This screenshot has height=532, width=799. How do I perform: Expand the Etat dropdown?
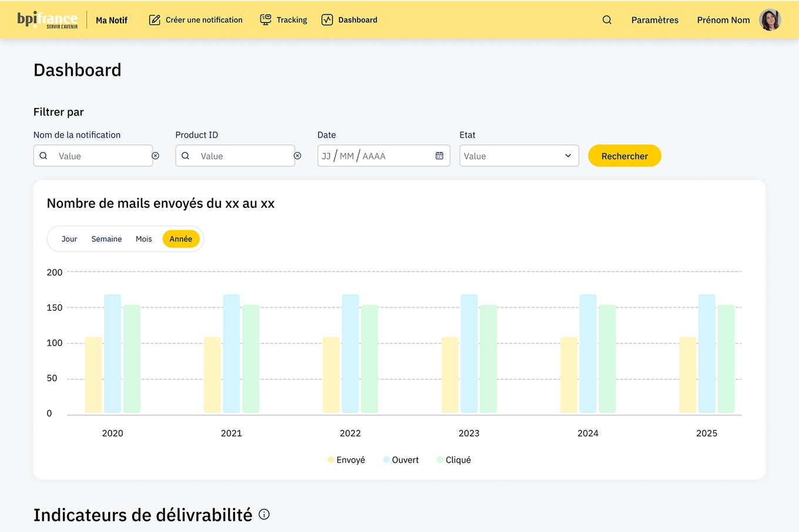(519, 156)
